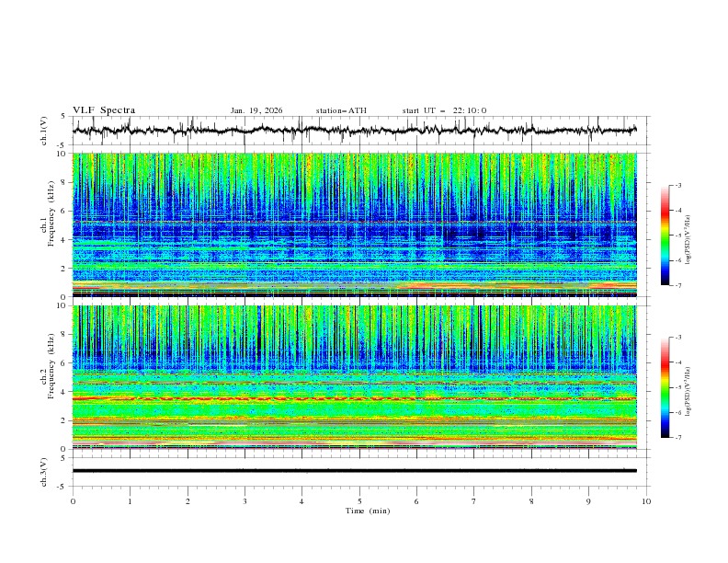This screenshot has height=563, width=728.
Task: Click the "start UT = 22:10:0" text
Action: [x=444, y=110]
